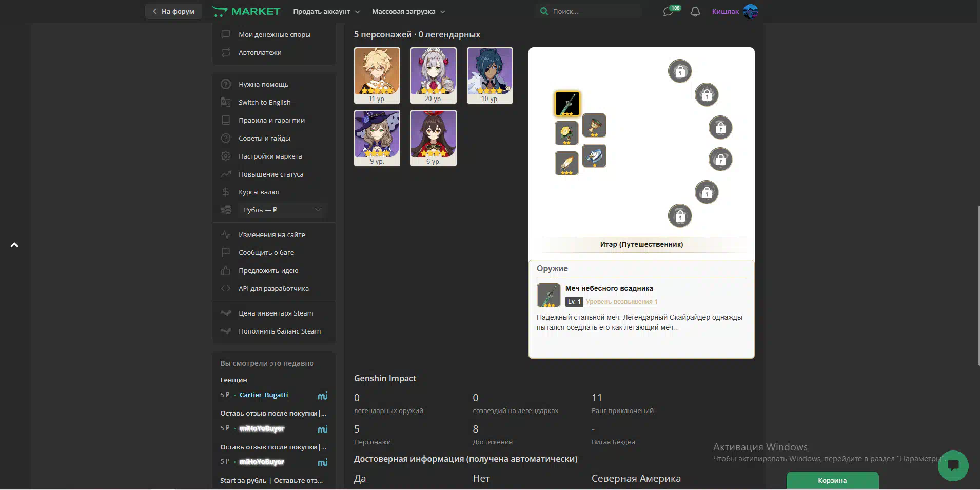Click Итэр (Путешественник) character name

641,244
